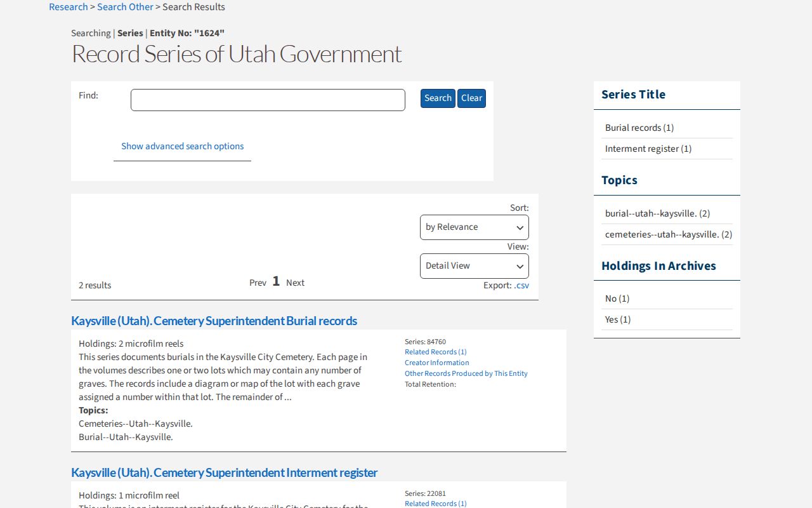Image resolution: width=812 pixels, height=508 pixels.
Task: Click the 'Holdings In Archives' facet heading
Action: [658, 266]
